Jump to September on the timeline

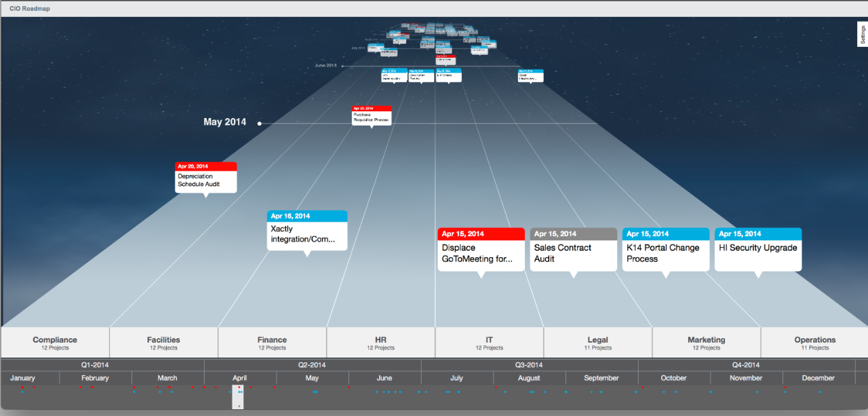(601, 378)
